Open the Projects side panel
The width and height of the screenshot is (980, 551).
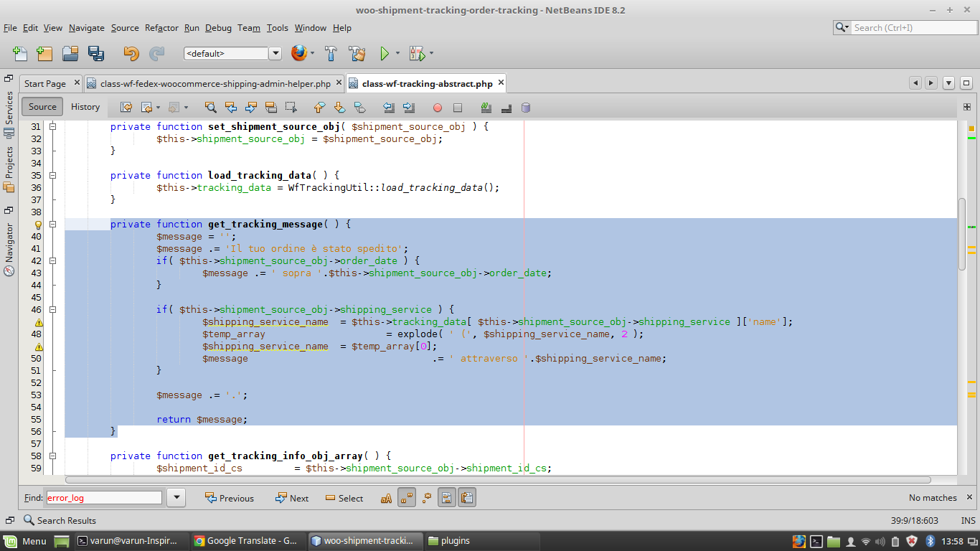point(9,170)
